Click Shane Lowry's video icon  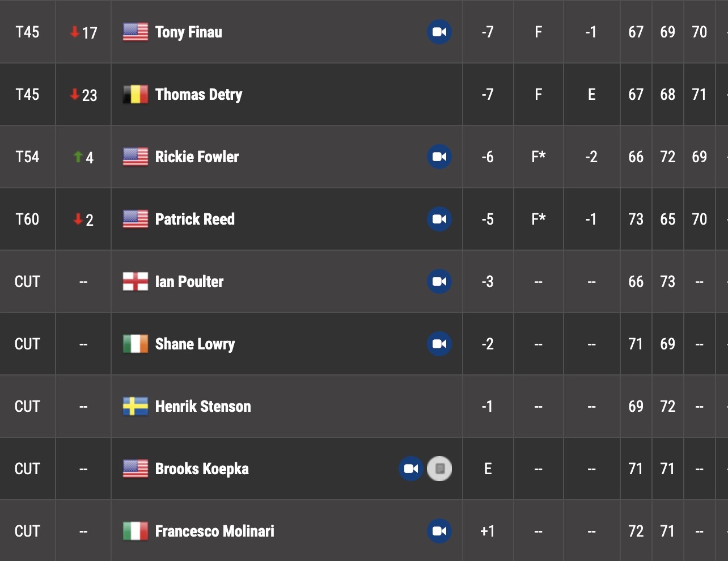(x=439, y=344)
